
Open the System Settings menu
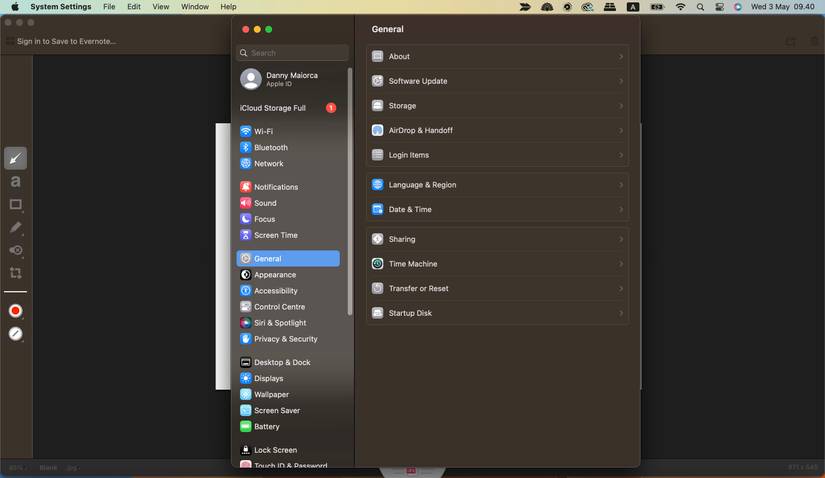pos(61,6)
